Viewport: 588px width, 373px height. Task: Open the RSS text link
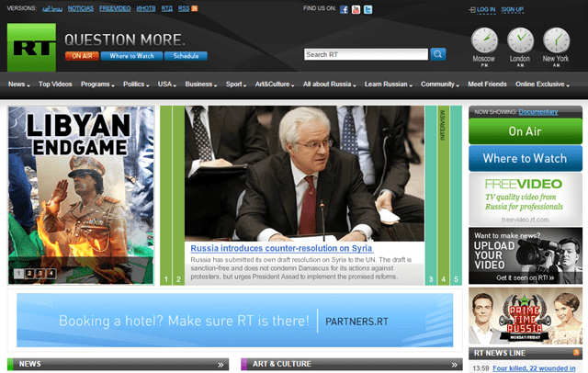coord(184,8)
